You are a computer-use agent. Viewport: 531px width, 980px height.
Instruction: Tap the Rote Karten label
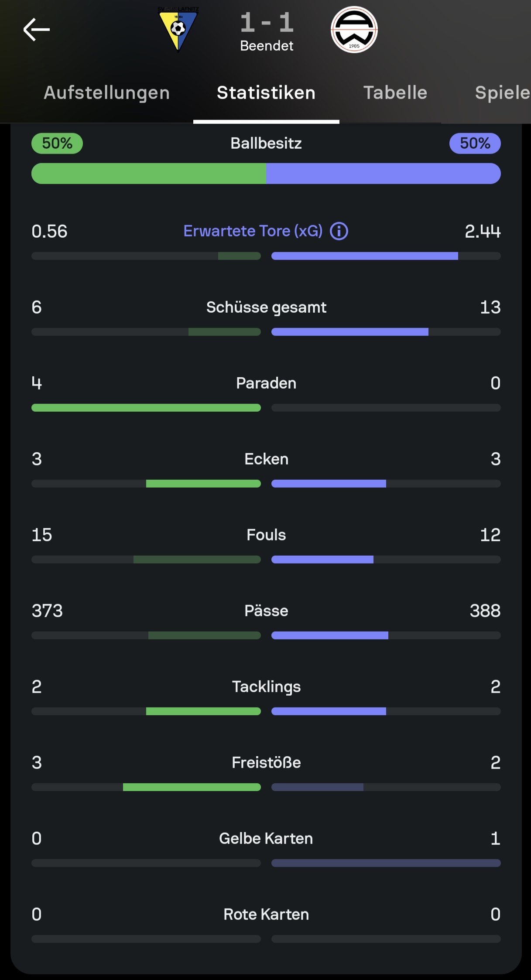tap(266, 915)
